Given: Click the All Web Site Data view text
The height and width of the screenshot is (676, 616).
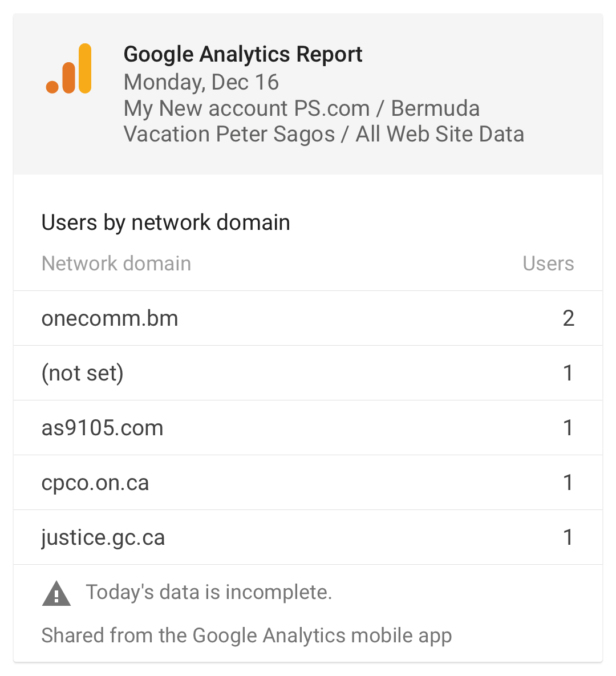Looking at the screenshot, I should pos(440,134).
